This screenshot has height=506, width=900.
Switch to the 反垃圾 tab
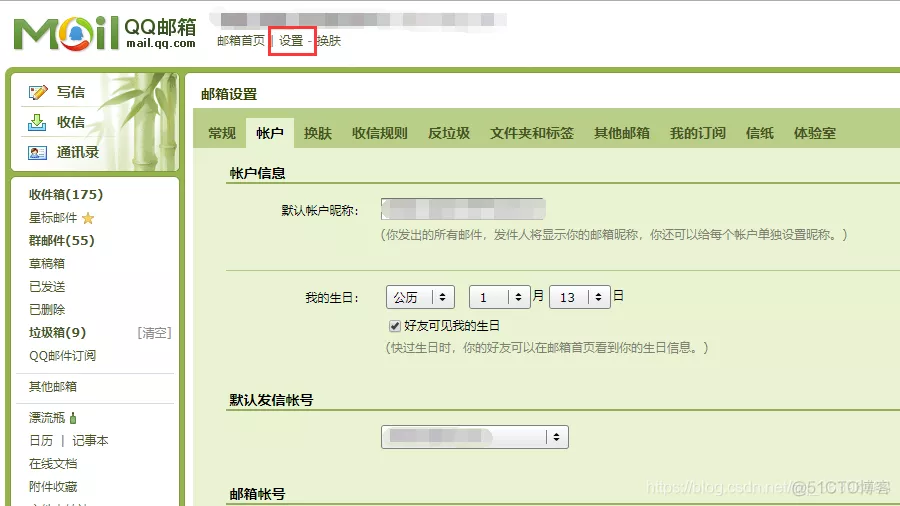pyautogui.click(x=449, y=133)
